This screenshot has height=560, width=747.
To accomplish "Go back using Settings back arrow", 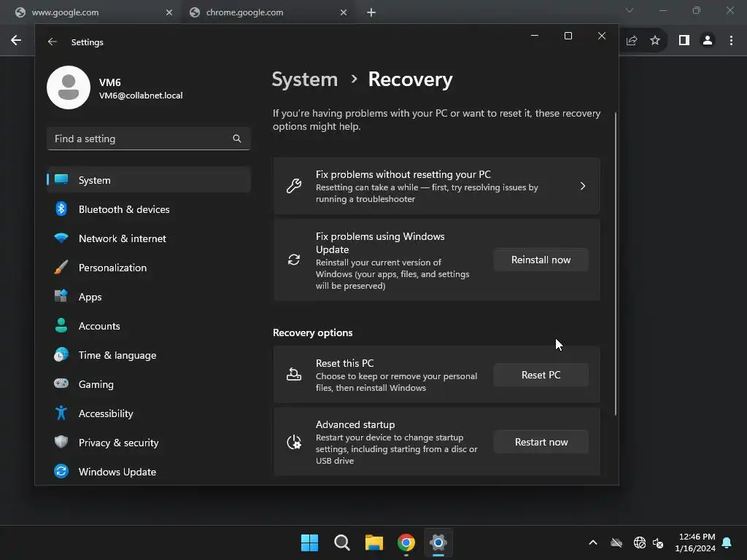I will point(53,42).
